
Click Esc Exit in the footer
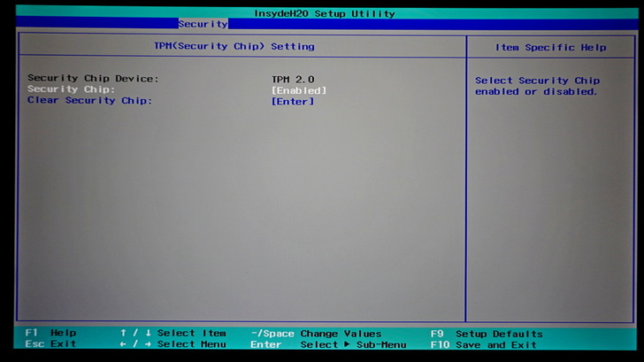click(x=50, y=343)
